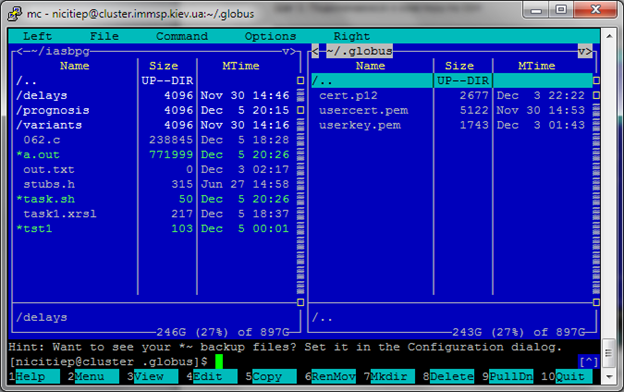This screenshot has height=392, width=624.
Task: Open the Command menu
Action: (182, 36)
